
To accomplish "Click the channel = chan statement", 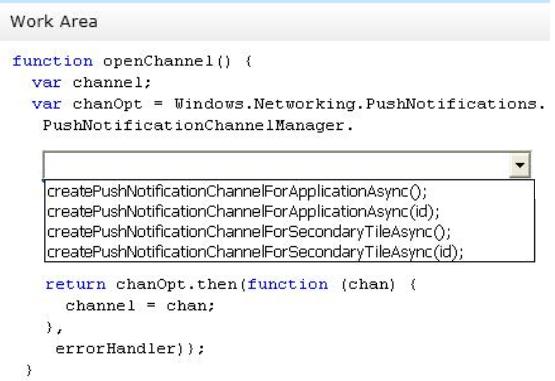I will pos(140,306).
